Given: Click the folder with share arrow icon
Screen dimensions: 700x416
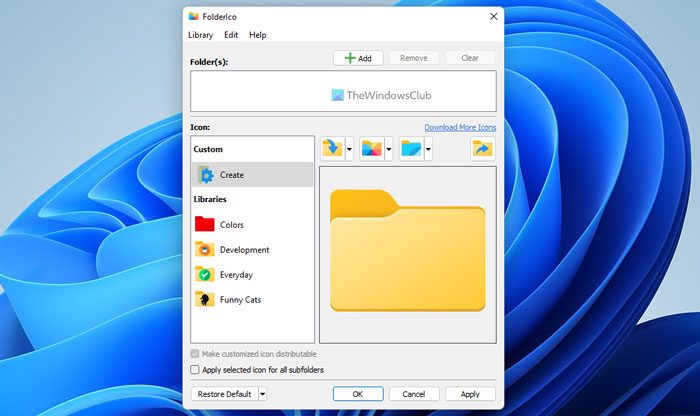Looking at the screenshot, I should [483, 148].
